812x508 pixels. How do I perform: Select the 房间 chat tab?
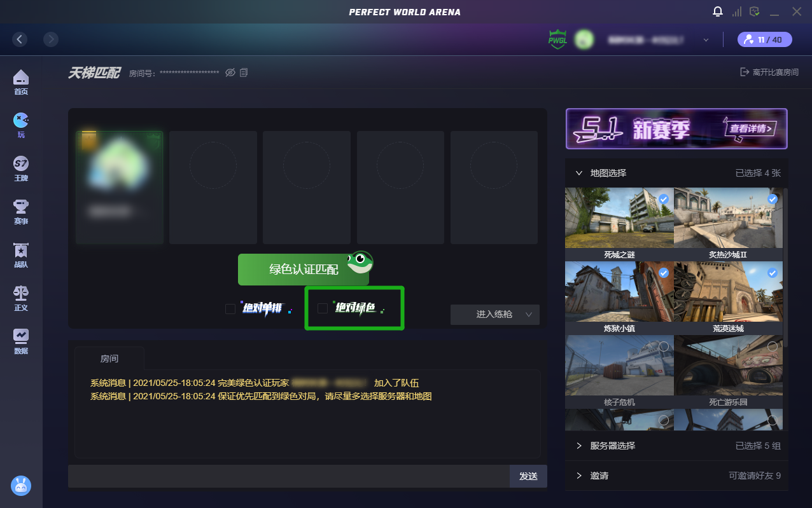point(109,359)
